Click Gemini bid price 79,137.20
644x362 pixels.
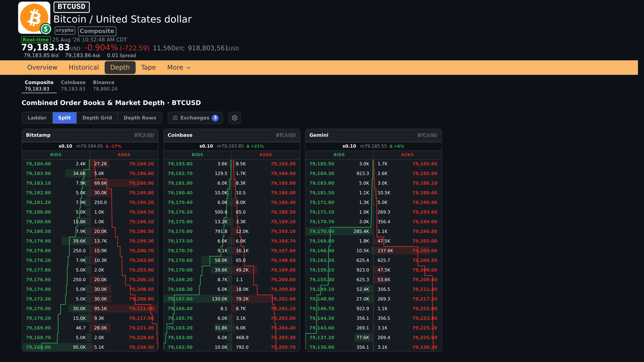click(x=322, y=337)
